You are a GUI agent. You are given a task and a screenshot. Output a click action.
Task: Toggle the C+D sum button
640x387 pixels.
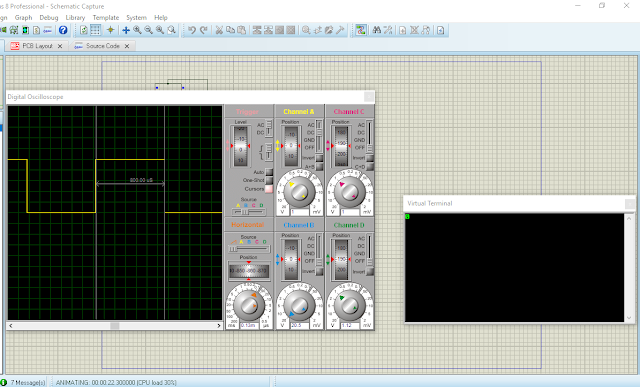[370, 167]
